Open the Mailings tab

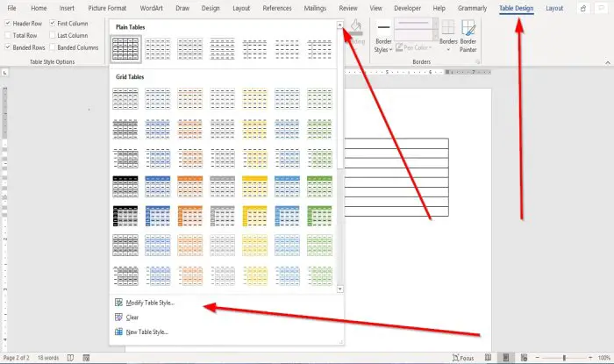tap(315, 8)
